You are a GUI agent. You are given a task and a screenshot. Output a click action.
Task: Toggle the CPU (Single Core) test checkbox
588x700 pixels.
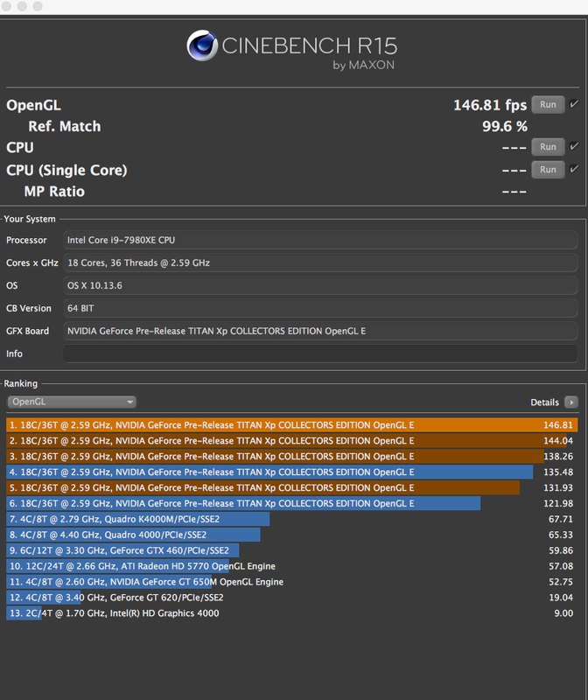[574, 169]
